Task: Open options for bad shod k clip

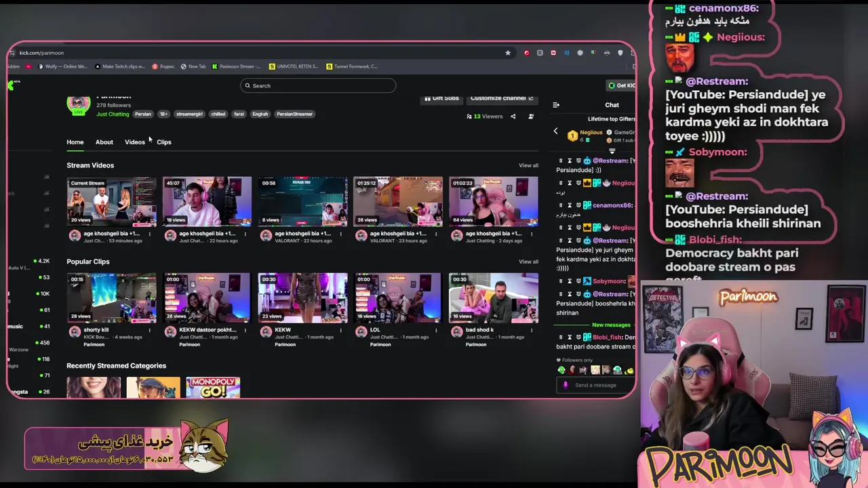Action: coord(532,330)
